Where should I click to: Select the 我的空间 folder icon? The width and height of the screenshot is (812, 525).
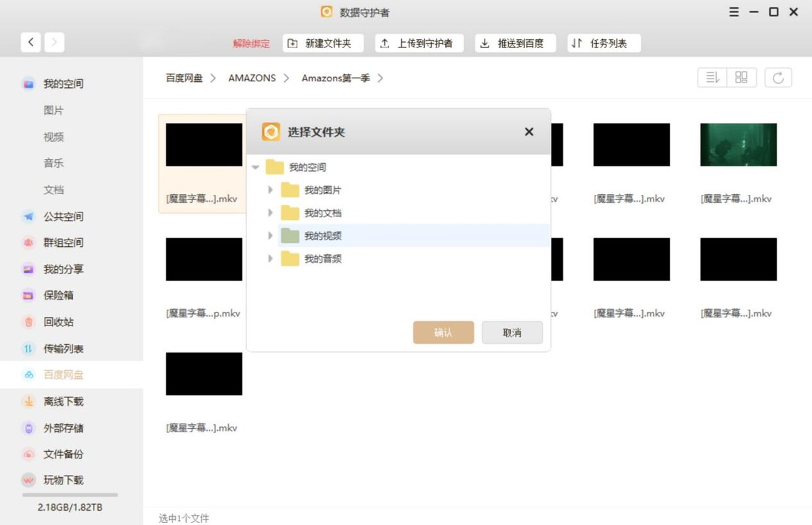click(275, 167)
